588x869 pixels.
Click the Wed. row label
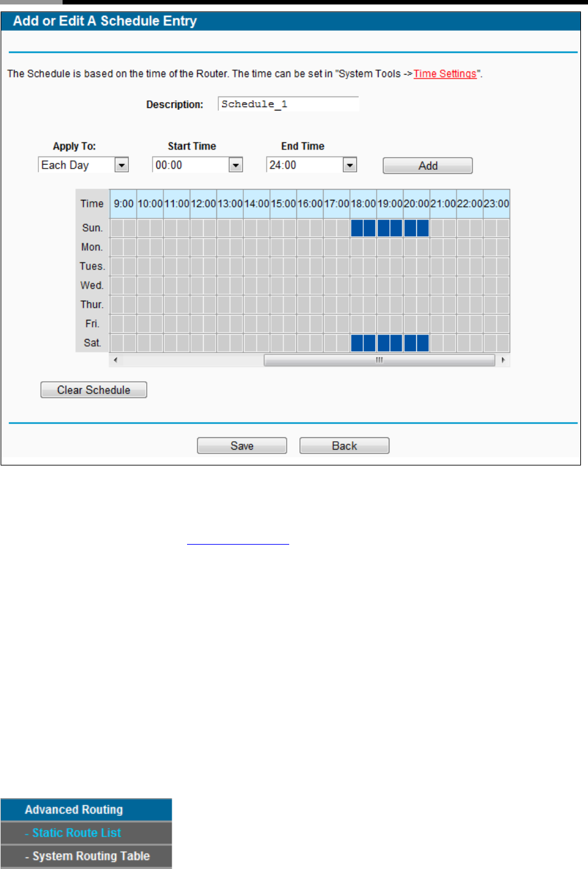[92, 285]
